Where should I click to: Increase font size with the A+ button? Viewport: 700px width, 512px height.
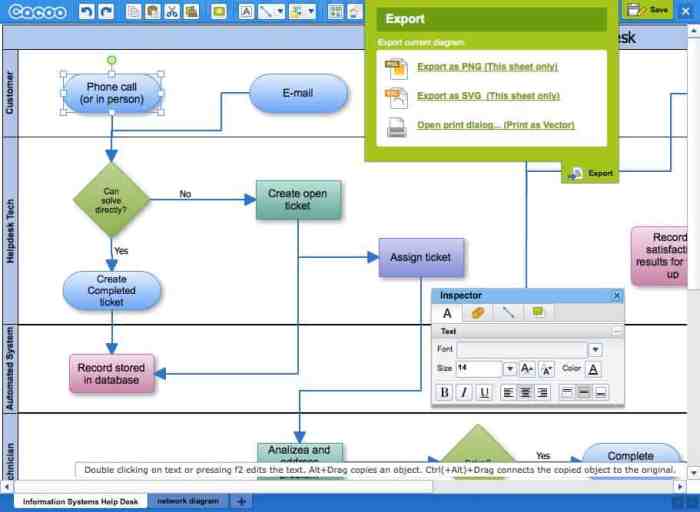click(x=527, y=369)
